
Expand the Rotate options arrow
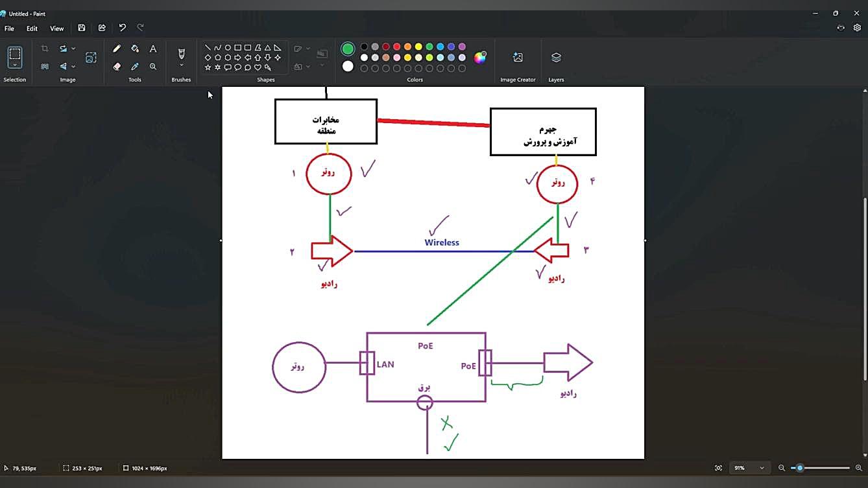(x=73, y=49)
